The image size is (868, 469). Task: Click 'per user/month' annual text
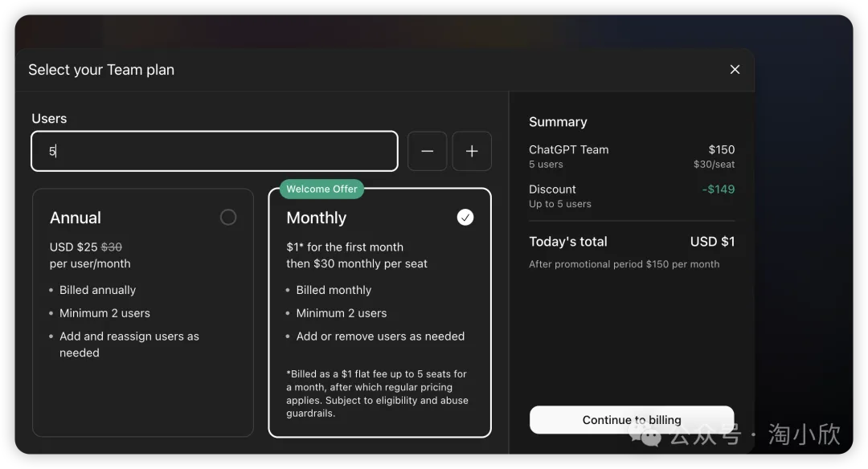pos(90,263)
